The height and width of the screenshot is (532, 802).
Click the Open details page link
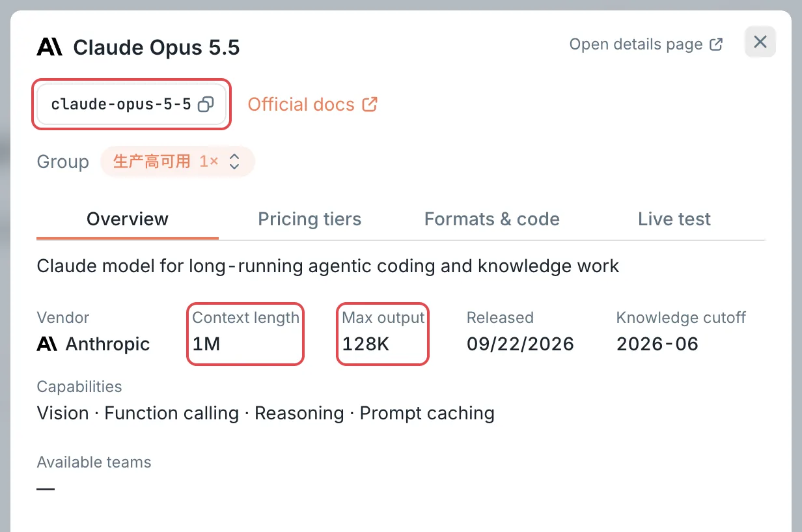(x=646, y=44)
